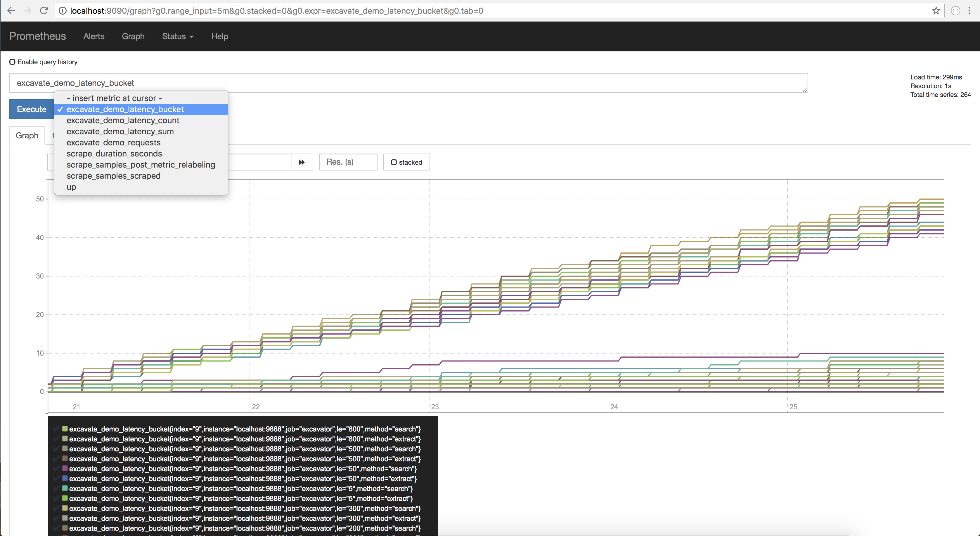Enable query history checkbox

[x=13, y=62]
